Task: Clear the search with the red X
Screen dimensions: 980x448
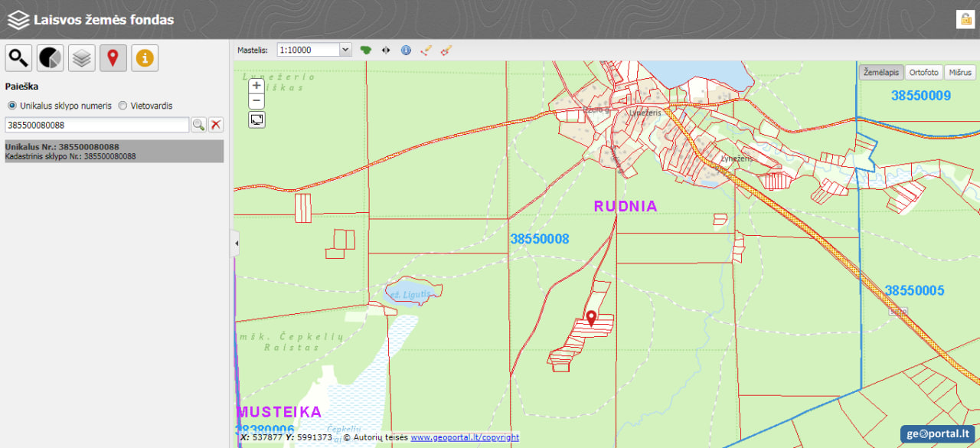Action: (x=217, y=125)
